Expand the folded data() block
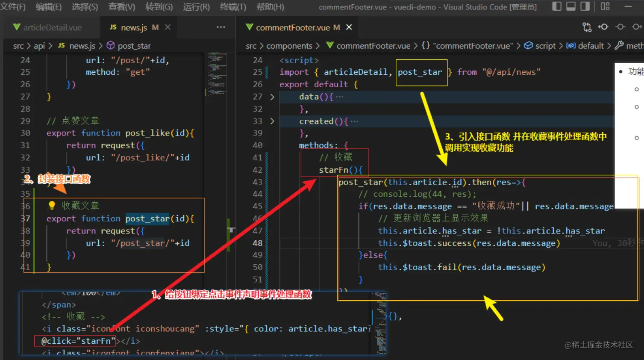Image resolution: width=644 pixels, height=360 pixels. (272, 97)
